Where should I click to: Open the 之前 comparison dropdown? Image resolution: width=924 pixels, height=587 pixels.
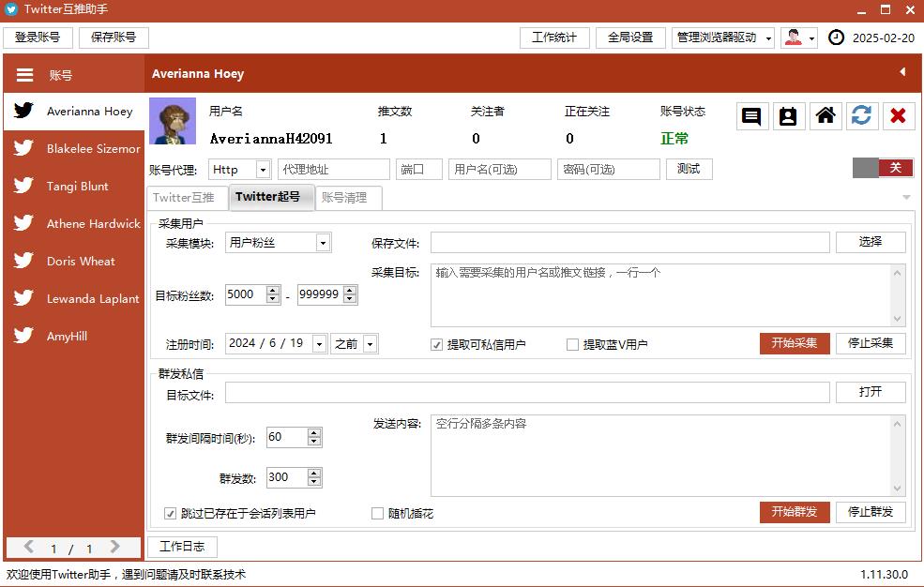point(371,344)
